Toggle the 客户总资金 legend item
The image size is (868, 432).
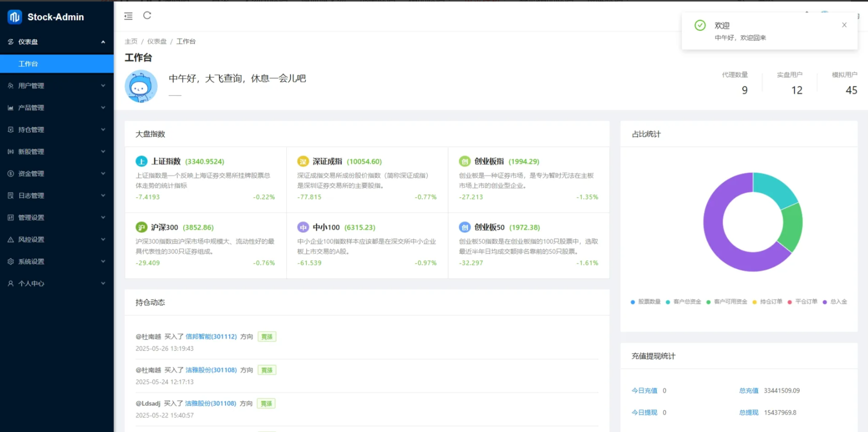click(683, 302)
